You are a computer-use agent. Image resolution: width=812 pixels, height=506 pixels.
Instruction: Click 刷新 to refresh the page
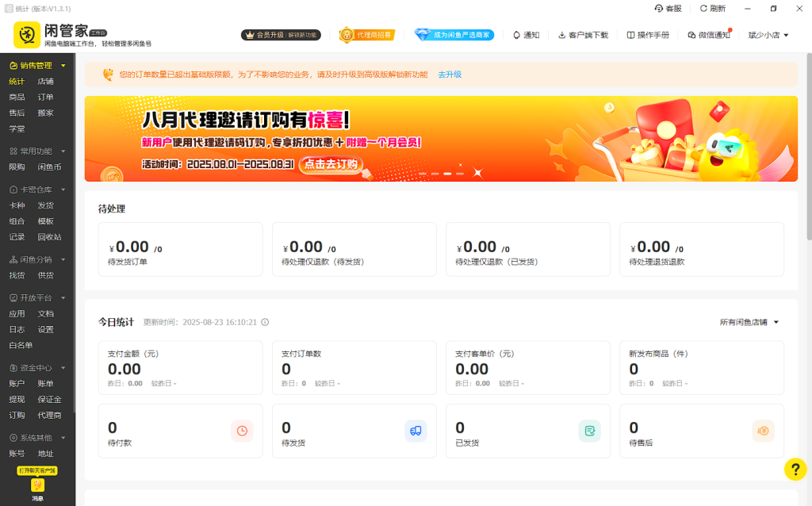[x=712, y=8]
